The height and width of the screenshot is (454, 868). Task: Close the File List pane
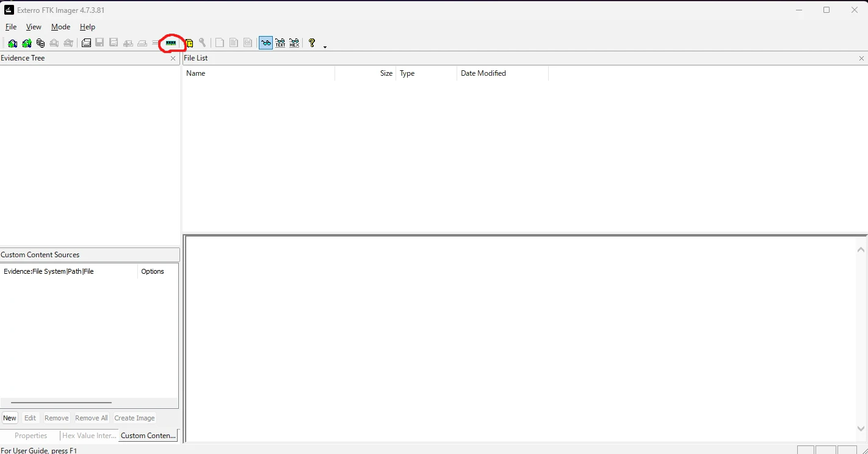tap(861, 59)
